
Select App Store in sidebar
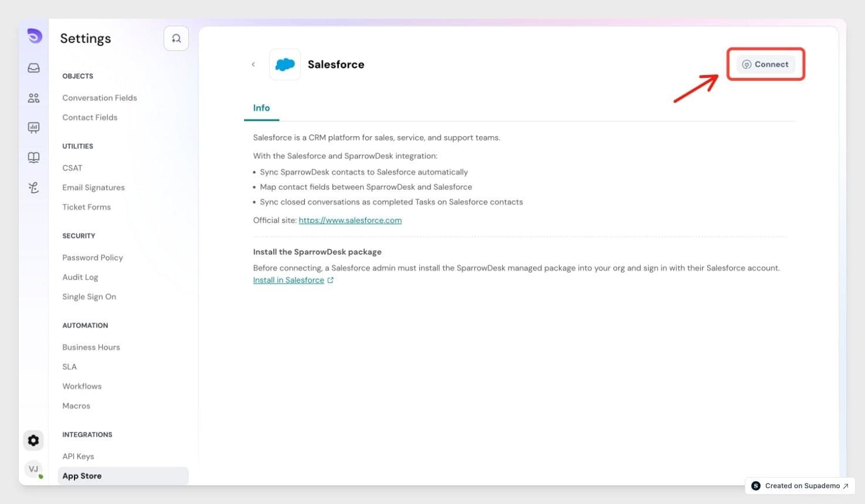coord(123,476)
